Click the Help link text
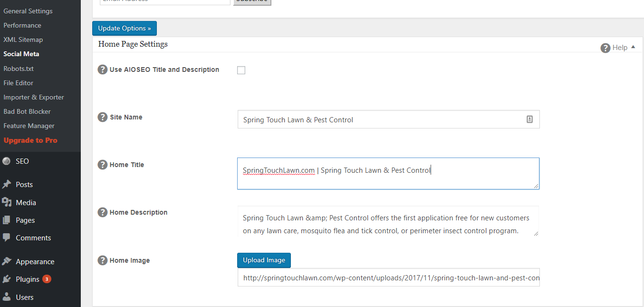The height and width of the screenshot is (307, 644). (620, 48)
